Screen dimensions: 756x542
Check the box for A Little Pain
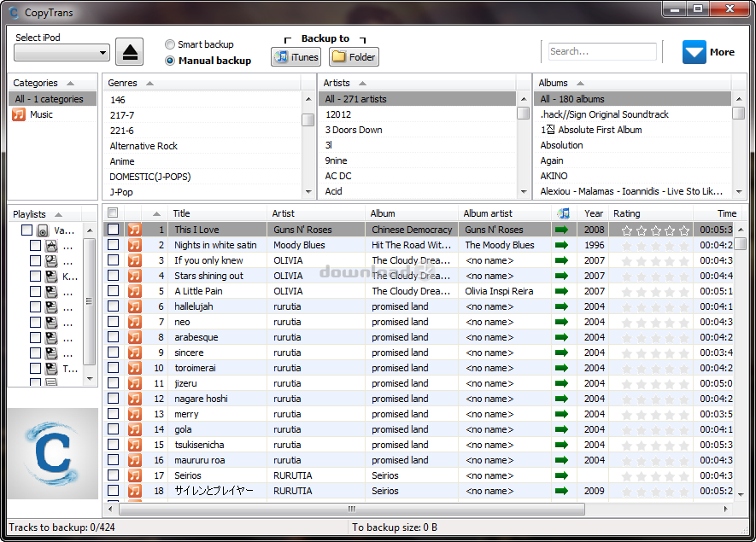click(114, 291)
